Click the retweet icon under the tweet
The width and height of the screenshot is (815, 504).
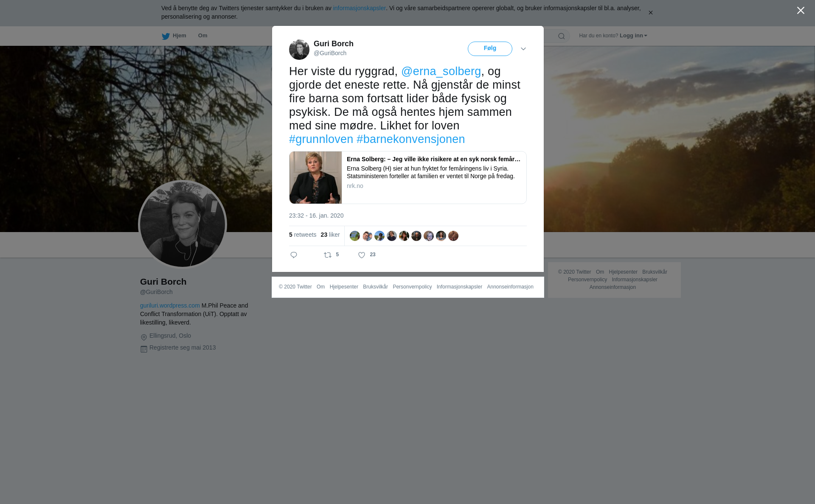click(x=328, y=255)
